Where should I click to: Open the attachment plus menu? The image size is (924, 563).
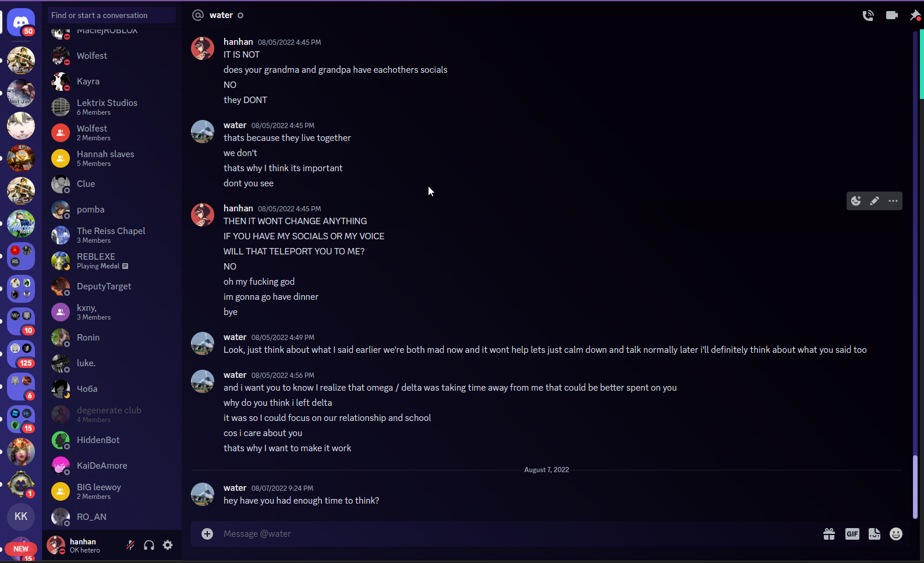click(207, 534)
